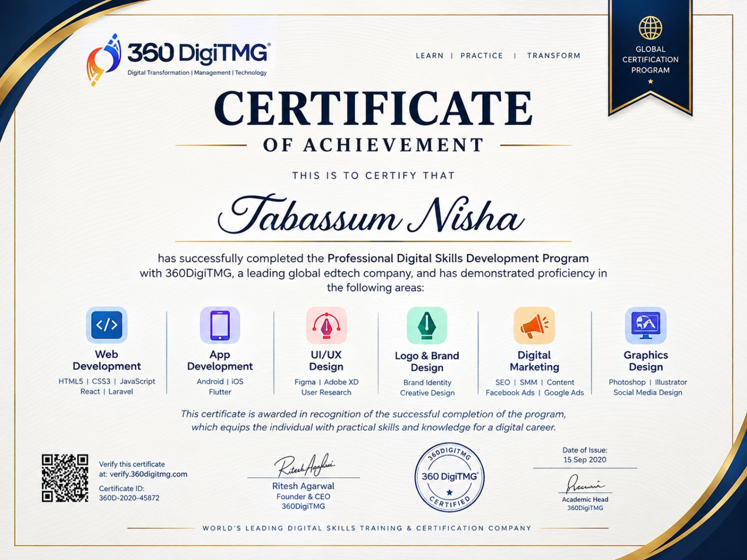Click the CERTIFICATE heading

[x=373, y=108]
